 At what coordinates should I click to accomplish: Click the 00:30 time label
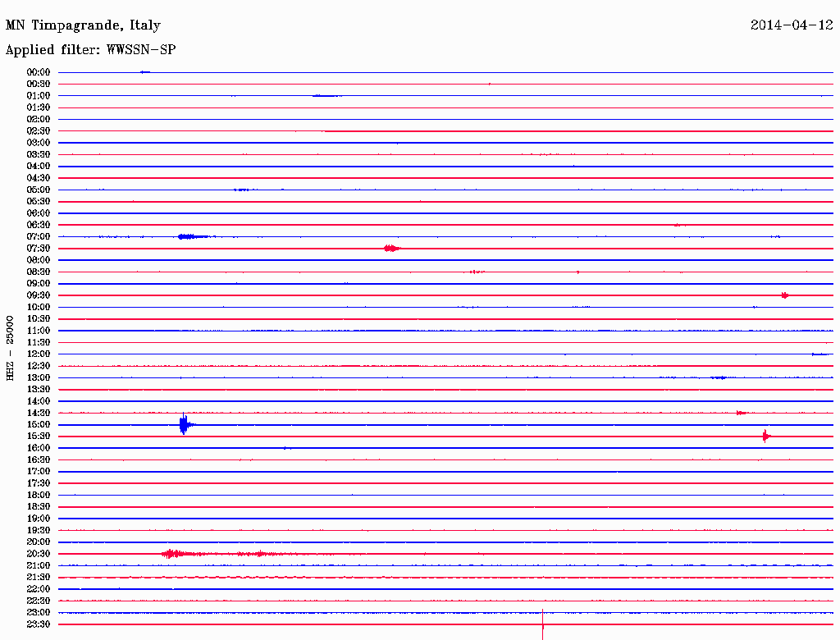coord(39,85)
